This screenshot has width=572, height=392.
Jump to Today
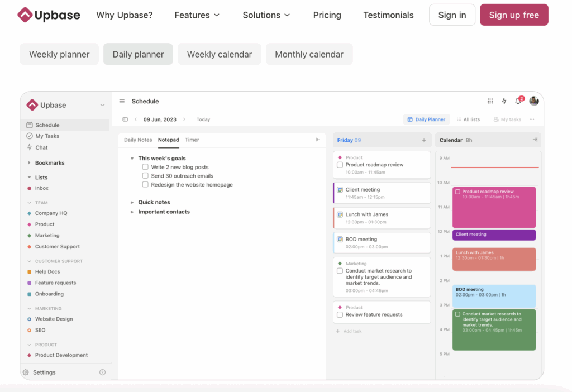203,119
